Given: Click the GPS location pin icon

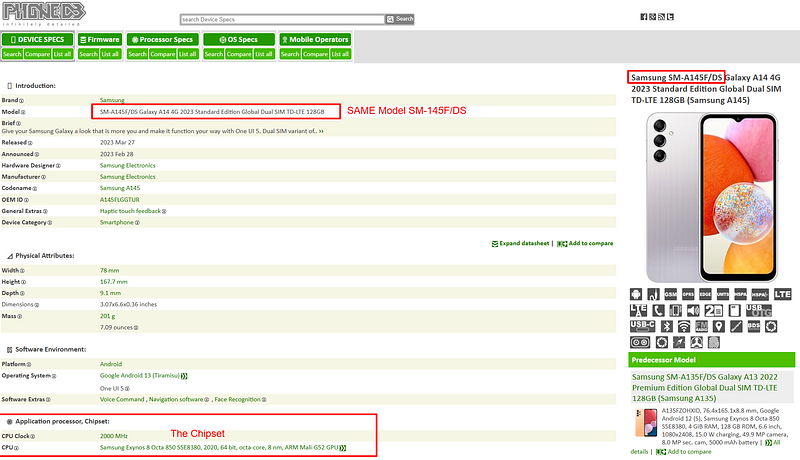Looking at the screenshot, I should tap(718, 326).
